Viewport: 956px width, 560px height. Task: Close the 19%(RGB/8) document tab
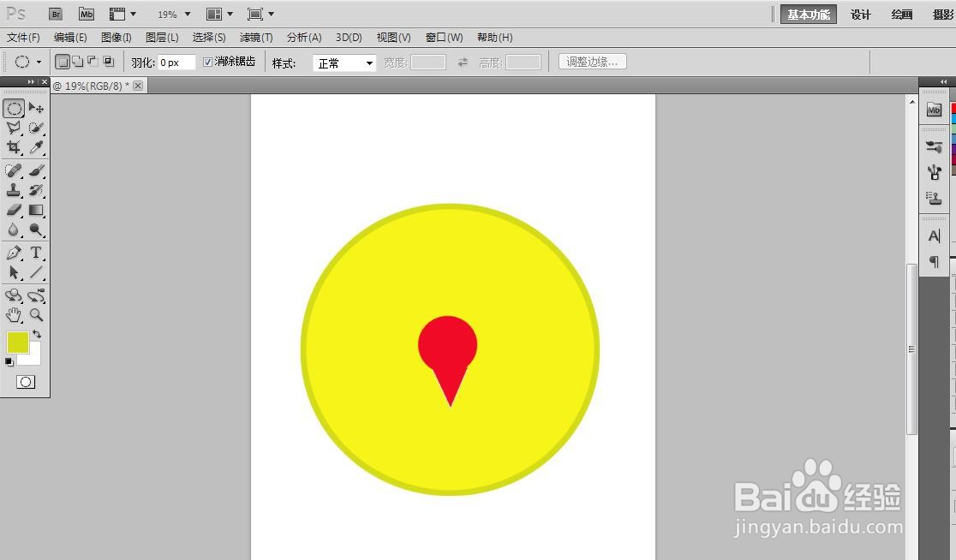pos(138,86)
